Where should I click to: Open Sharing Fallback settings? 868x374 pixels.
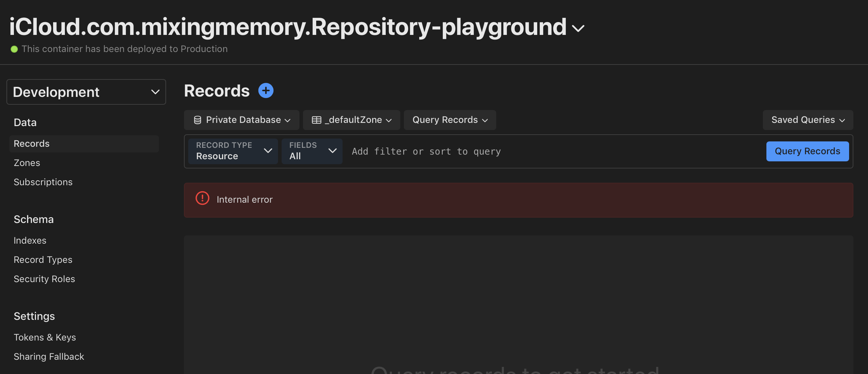coord(49,357)
